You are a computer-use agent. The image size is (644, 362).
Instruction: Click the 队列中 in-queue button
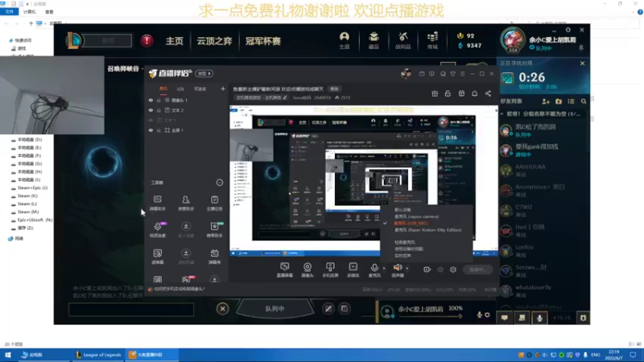pyautogui.click(x=275, y=309)
